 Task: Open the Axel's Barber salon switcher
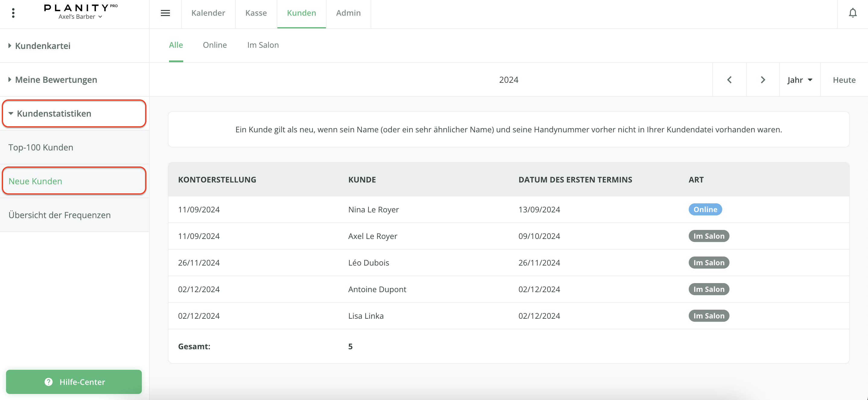click(80, 17)
